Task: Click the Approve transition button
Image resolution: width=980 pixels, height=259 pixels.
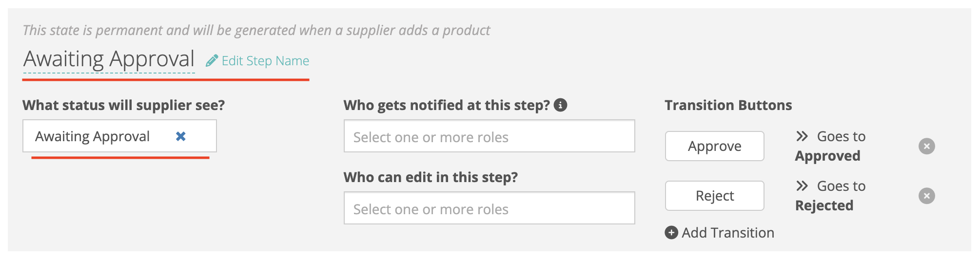Action: [x=715, y=146]
